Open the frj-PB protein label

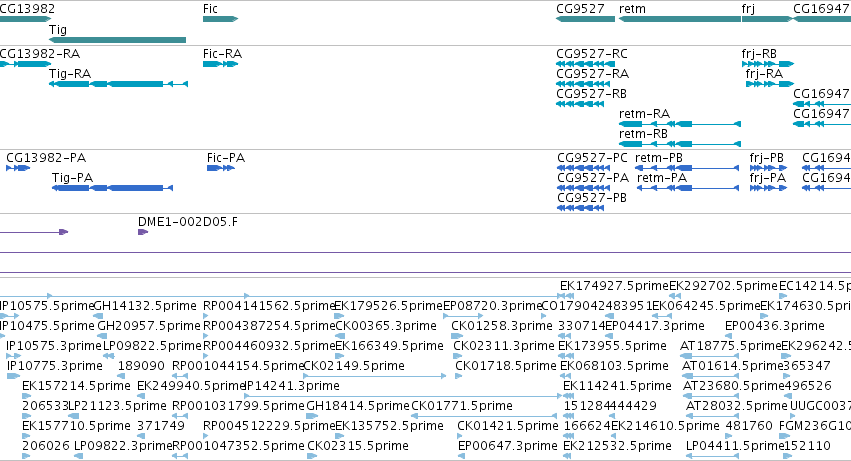coord(766,158)
